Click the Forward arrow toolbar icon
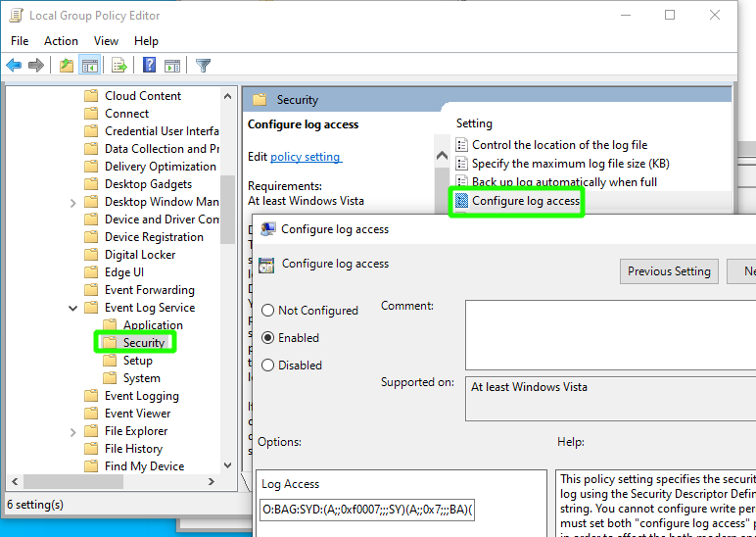This screenshot has width=756, height=537. pos(36,65)
